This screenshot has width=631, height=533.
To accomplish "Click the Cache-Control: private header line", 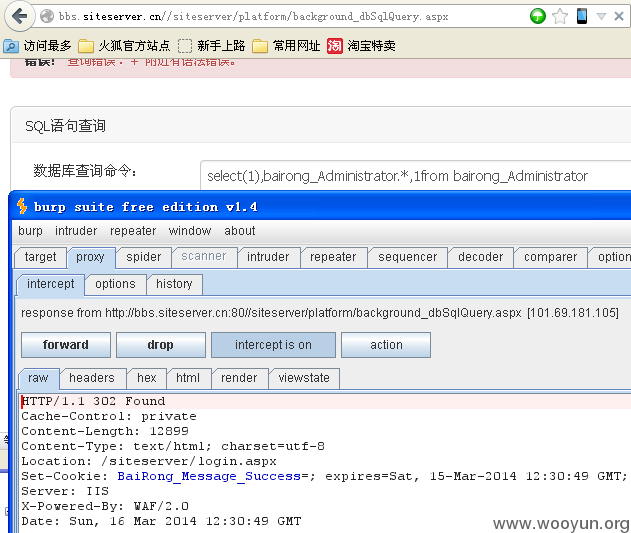I will point(109,416).
